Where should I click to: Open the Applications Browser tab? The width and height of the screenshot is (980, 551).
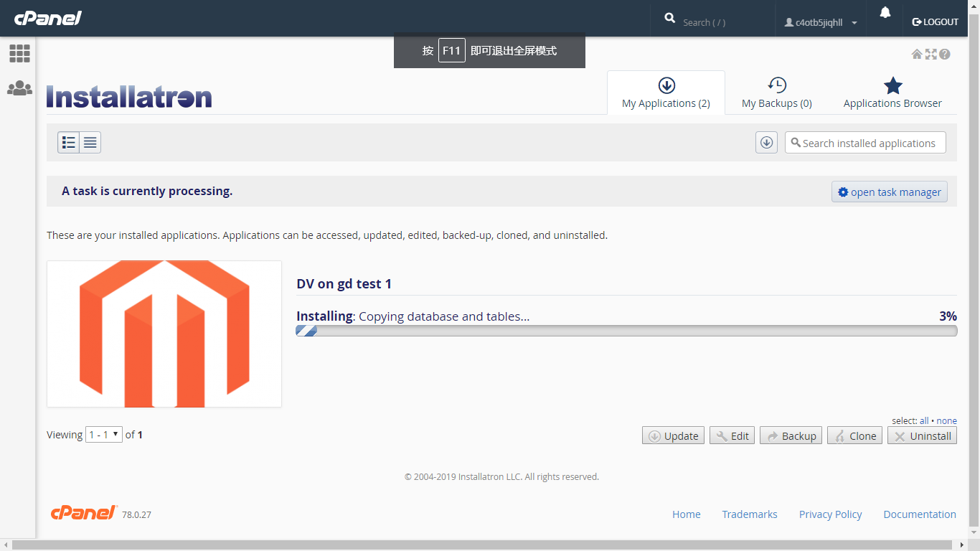[892, 93]
